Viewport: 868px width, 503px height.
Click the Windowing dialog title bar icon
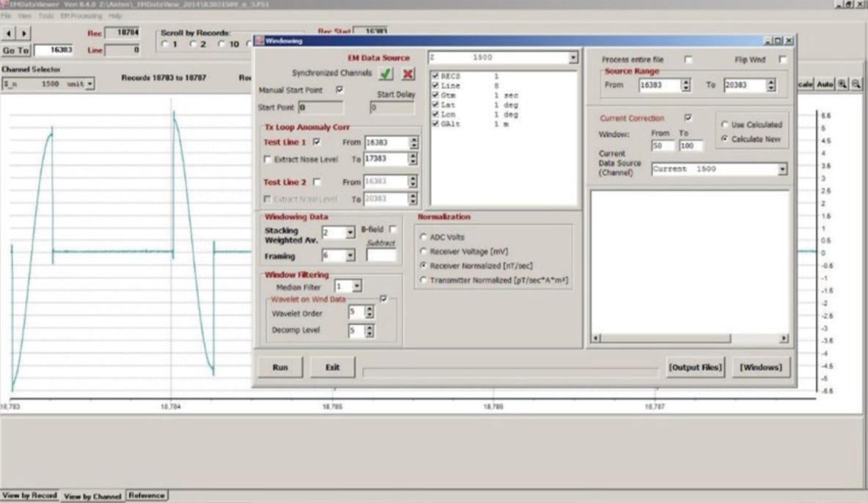click(x=259, y=40)
